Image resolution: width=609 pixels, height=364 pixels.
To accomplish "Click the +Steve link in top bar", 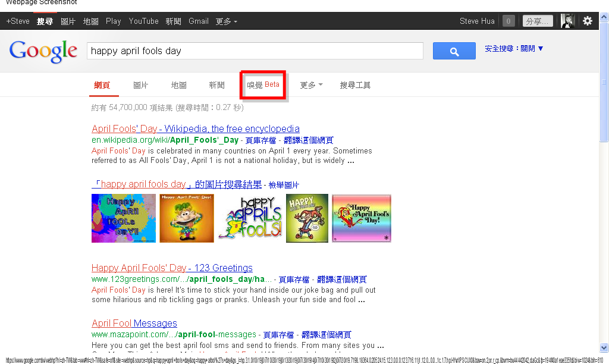I will pyautogui.click(x=18, y=21).
